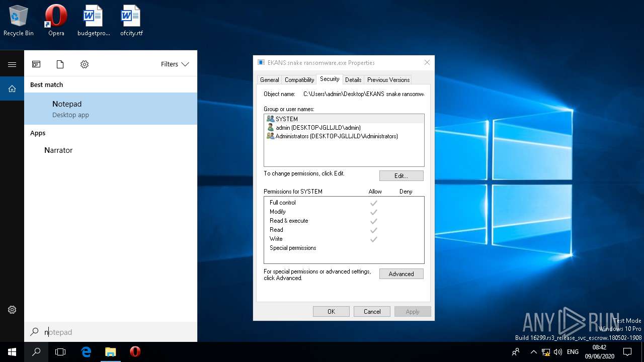Open File Explorer from the taskbar
Viewport: 644px width, 362px height.
click(111, 352)
